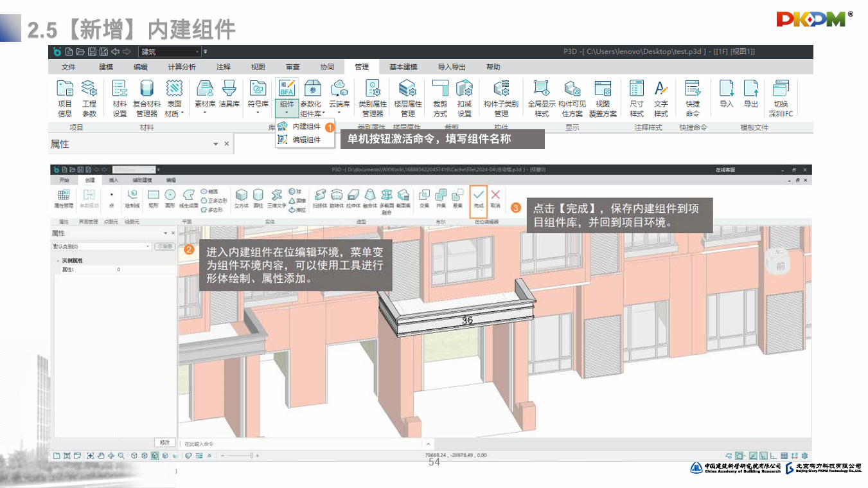Open the 导入导出 tab
This screenshot has width=868, height=488.
click(452, 67)
